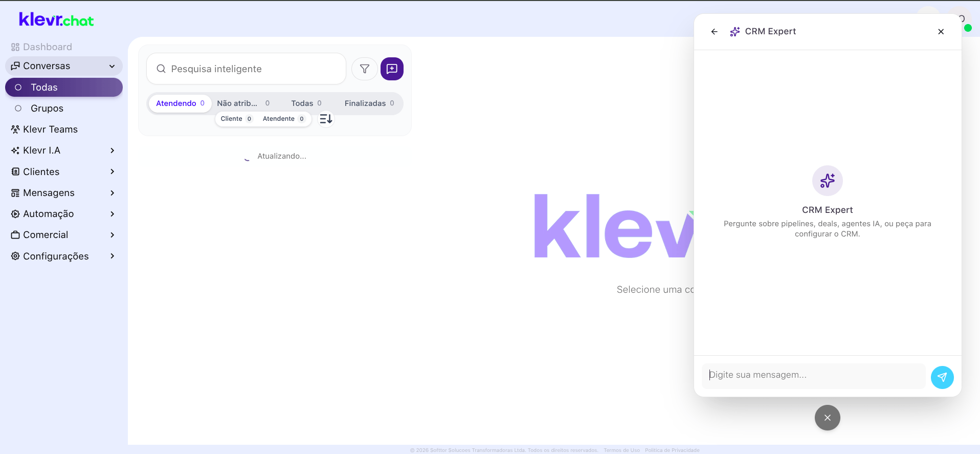The width and height of the screenshot is (980, 454).
Task: Click the Klevr Teams people icon
Action: click(15, 129)
